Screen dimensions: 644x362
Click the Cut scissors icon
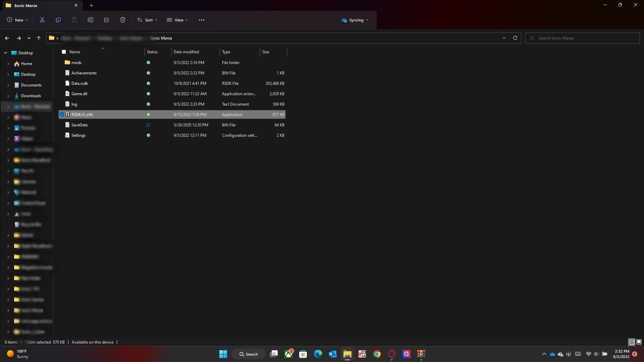pyautogui.click(x=42, y=20)
